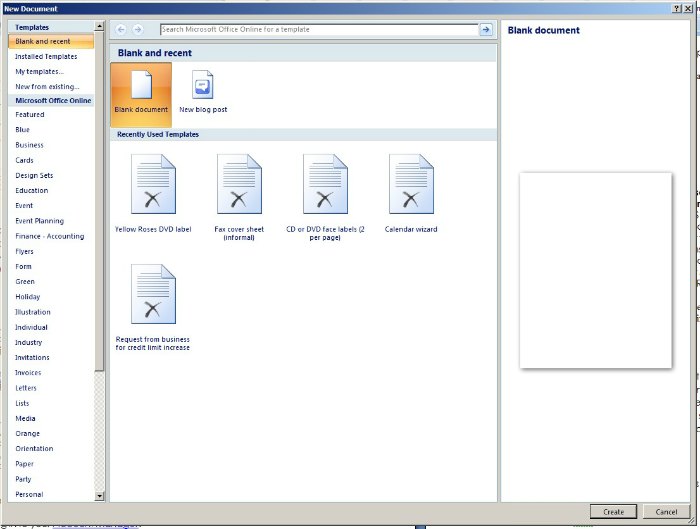The height and width of the screenshot is (529, 700).
Task: Click the Create button
Action: click(x=613, y=512)
